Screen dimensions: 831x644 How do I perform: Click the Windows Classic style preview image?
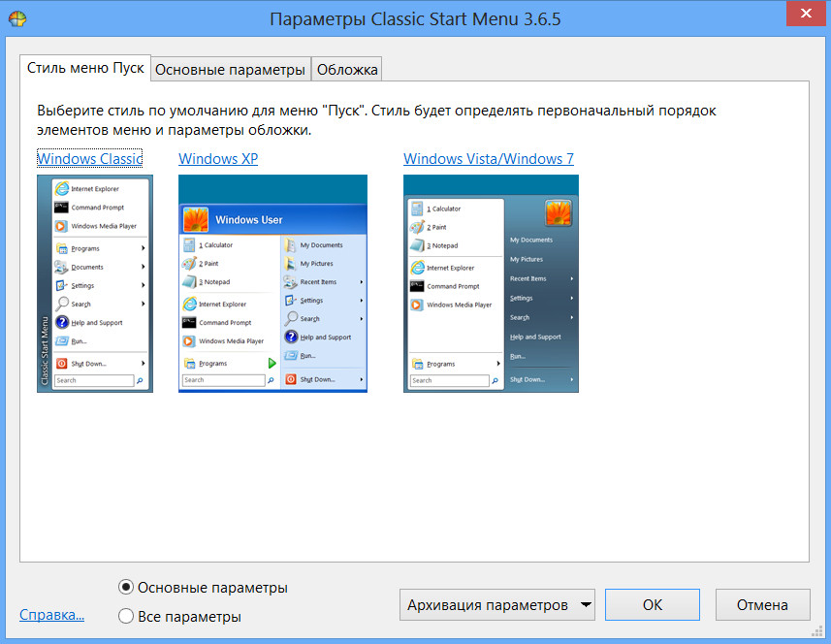pyautogui.click(x=94, y=283)
